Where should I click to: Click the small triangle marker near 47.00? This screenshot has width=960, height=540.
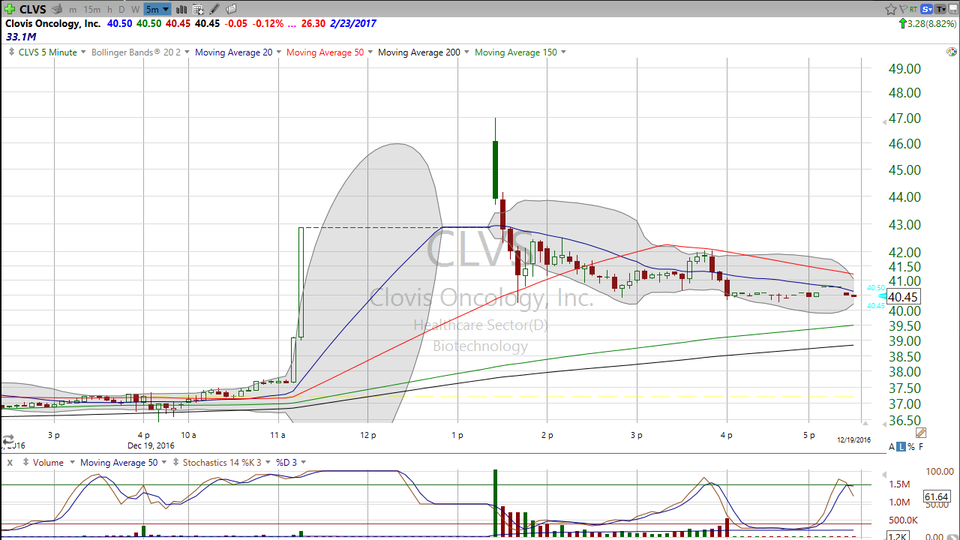(883, 122)
